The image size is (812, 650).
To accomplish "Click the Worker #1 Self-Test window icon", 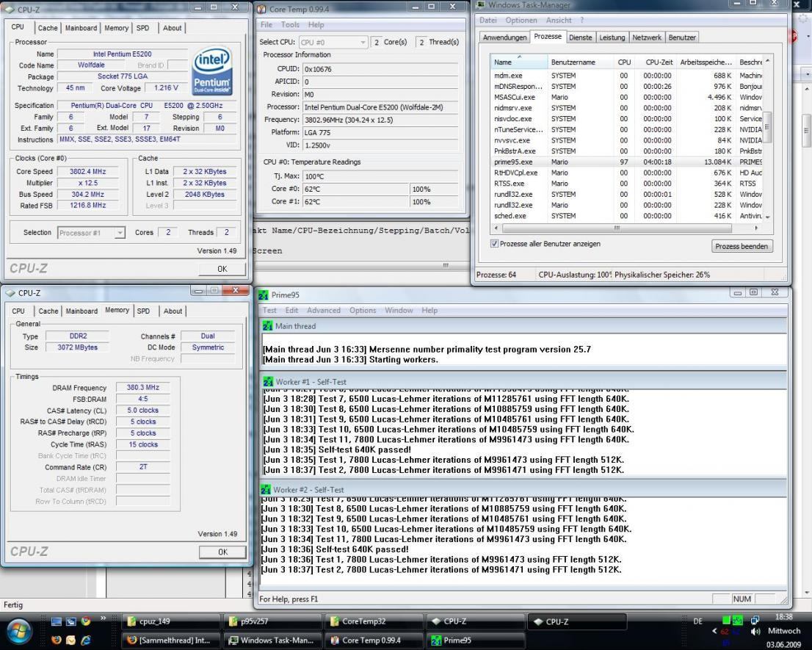I will click(x=268, y=382).
